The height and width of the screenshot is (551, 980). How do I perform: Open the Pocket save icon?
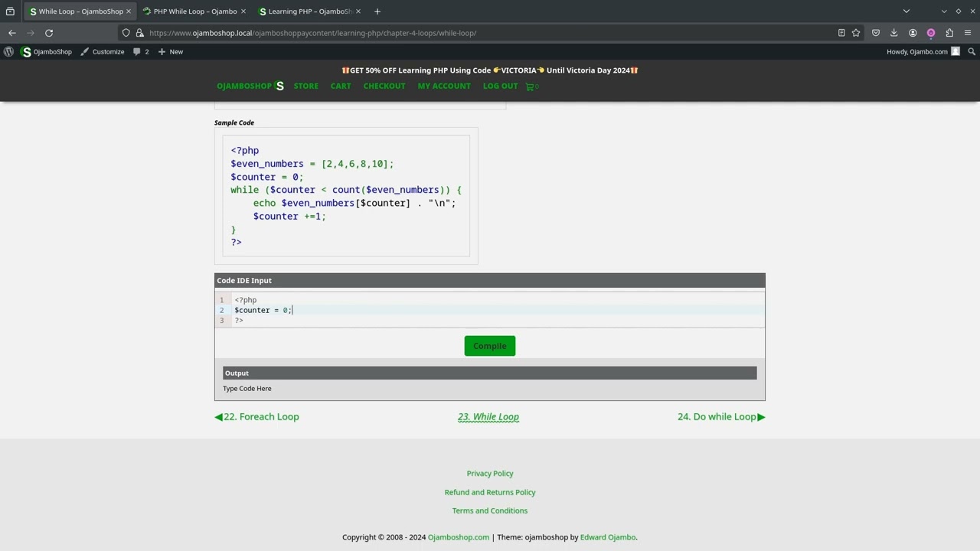[x=876, y=33]
